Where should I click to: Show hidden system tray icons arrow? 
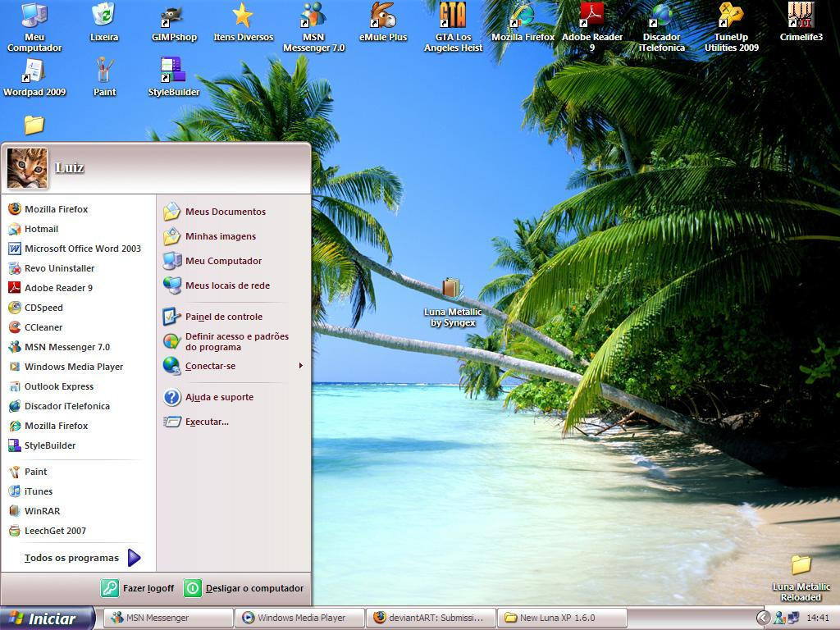tap(763, 618)
